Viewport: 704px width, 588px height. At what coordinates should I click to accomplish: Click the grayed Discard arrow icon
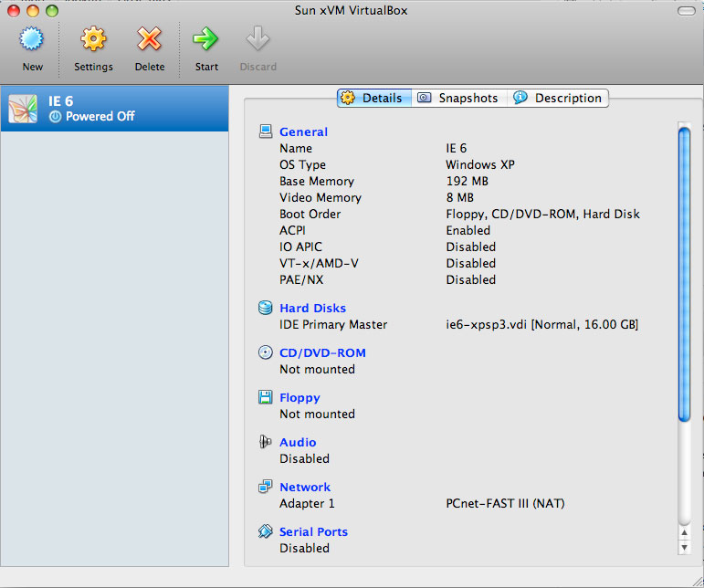pyautogui.click(x=257, y=39)
